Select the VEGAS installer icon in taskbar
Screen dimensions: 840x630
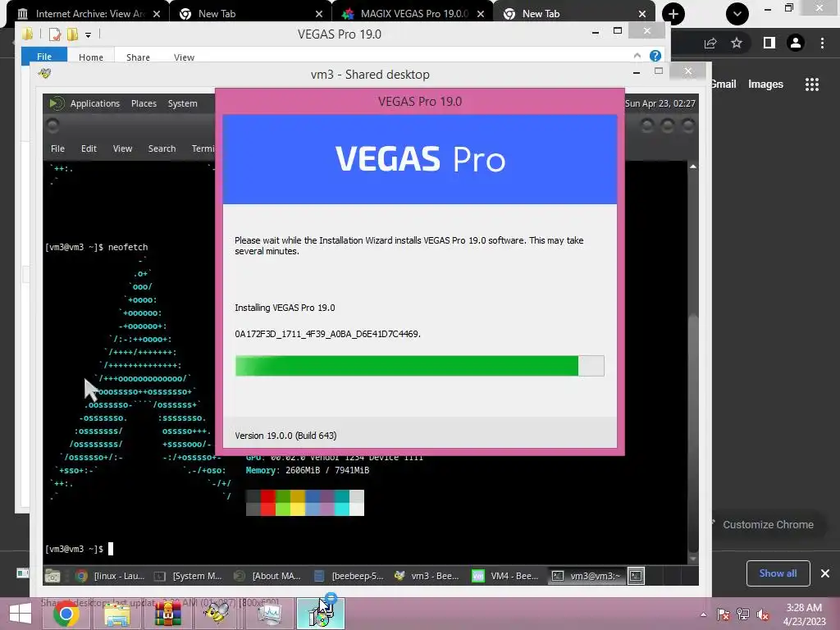pos(320,614)
